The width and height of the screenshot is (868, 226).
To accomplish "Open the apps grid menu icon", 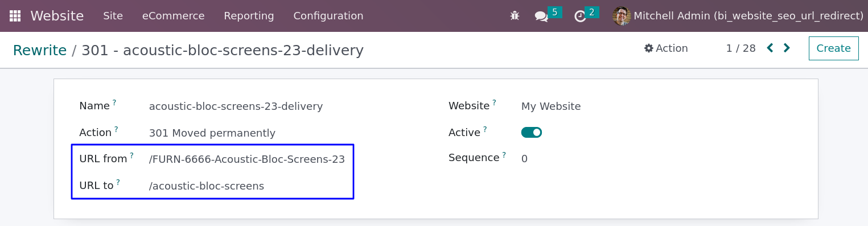I will [x=15, y=16].
